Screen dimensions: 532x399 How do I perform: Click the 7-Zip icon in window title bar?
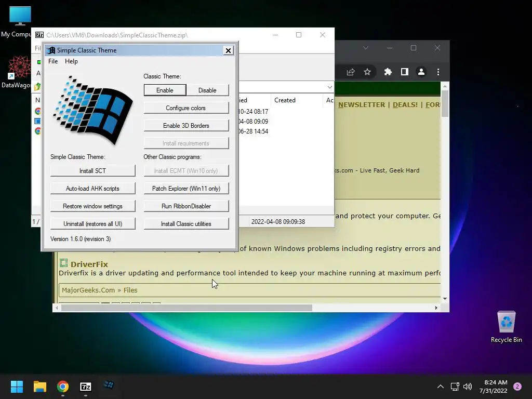pyautogui.click(x=39, y=35)
